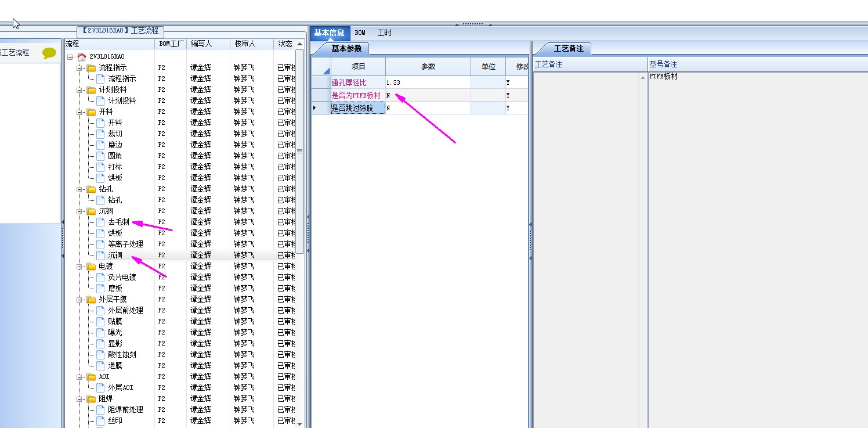The height and width of the screenshot is (428, 868).
Task: Click the document icon beside 外层AOI
Action: point(100,387)
